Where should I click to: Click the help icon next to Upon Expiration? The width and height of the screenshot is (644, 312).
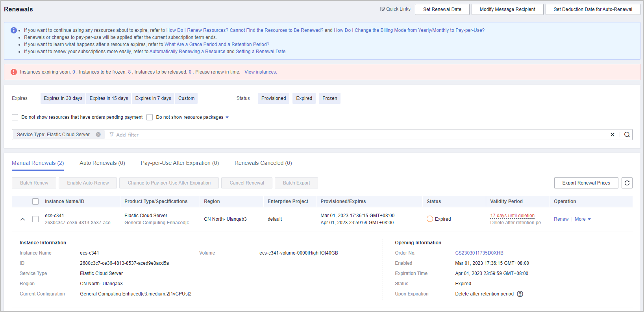520,294
